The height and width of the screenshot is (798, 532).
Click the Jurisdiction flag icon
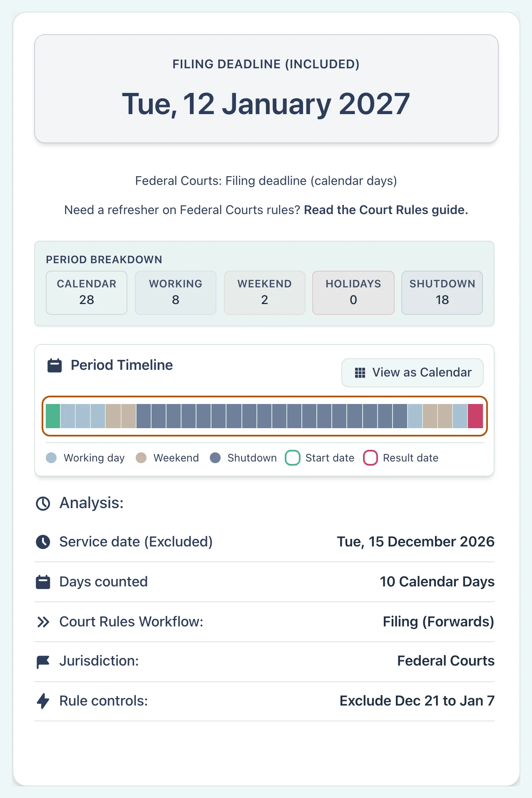(43, 661)
